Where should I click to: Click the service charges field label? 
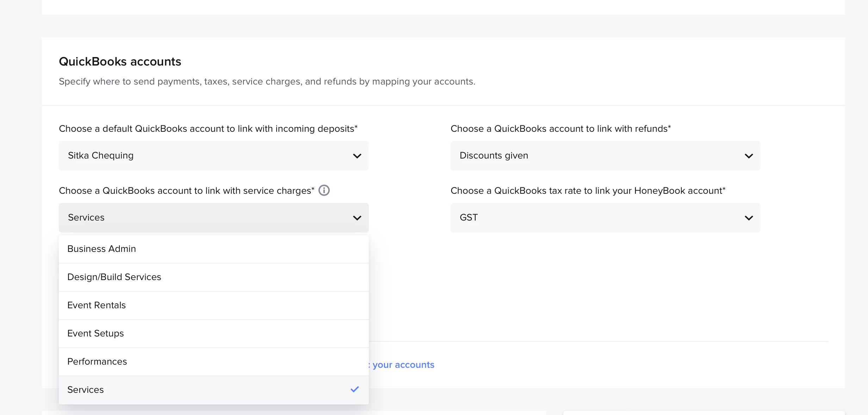tap(187, 191)
